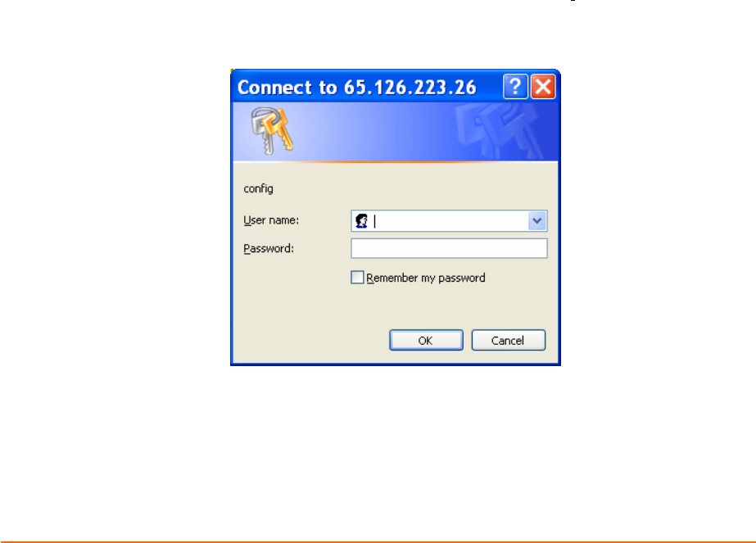Dismiss the dialog using Cancel
The image size is (756, 543).
pyautogui.click(x=508, y=341)
